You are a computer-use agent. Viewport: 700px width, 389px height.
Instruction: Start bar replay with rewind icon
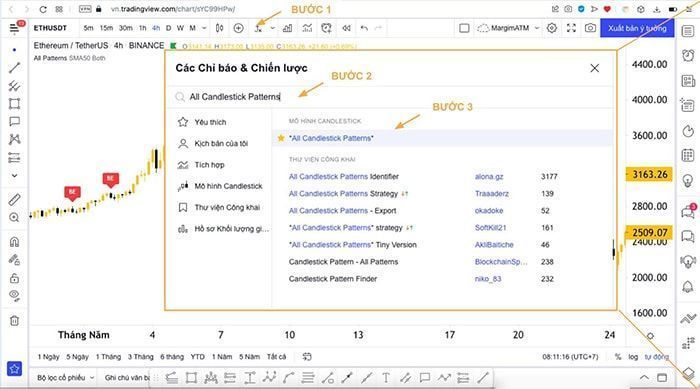click(346, 28)
